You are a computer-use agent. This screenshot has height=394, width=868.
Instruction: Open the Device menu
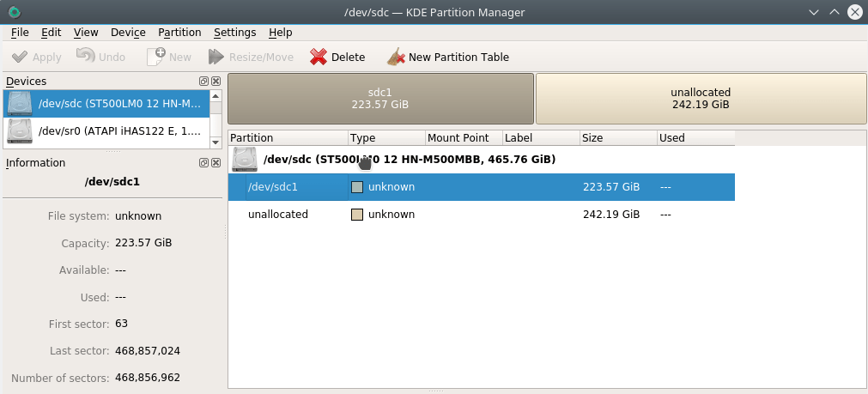click(x=128, y=32)
